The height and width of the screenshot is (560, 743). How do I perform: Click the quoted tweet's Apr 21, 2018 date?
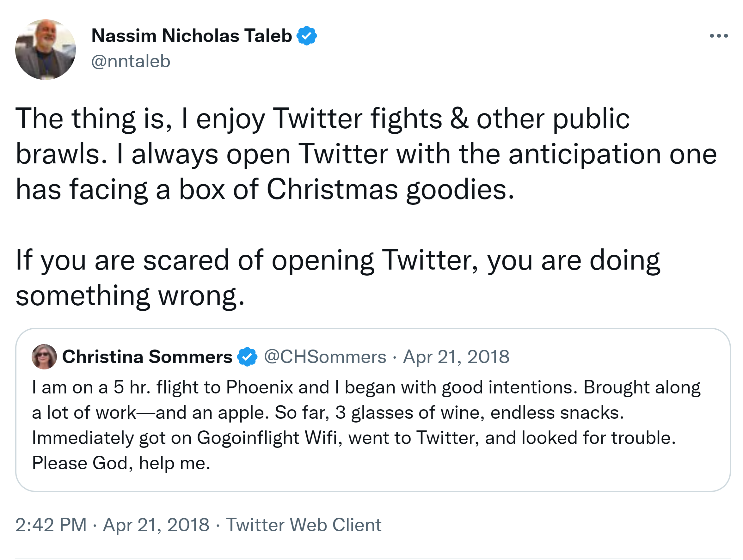[456, 356]
